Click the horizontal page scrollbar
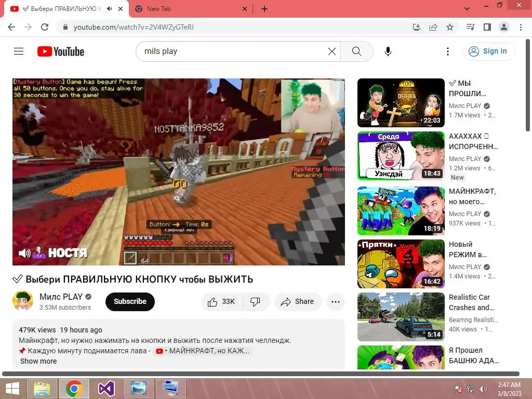 [261, 374]
